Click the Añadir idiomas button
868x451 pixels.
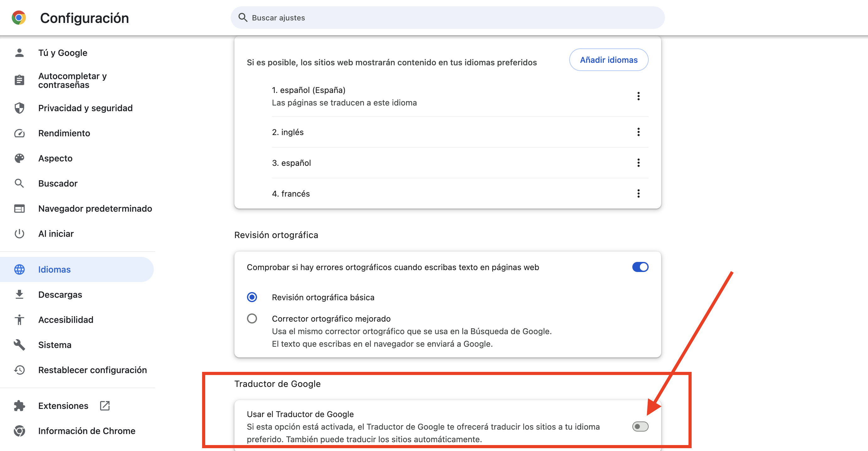tap(608, 60)
